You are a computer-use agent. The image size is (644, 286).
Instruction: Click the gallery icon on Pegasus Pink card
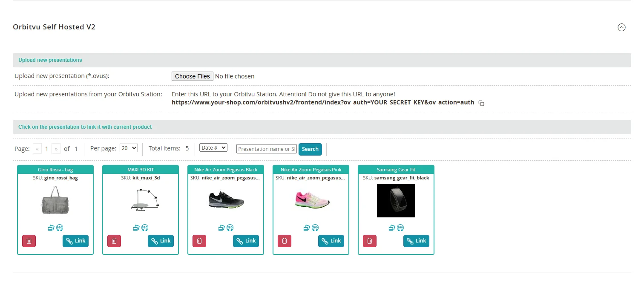click(x=307, y=228)
